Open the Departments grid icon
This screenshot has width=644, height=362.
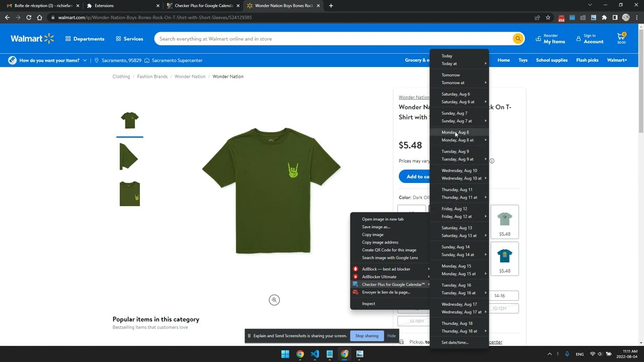click(68, 39)
